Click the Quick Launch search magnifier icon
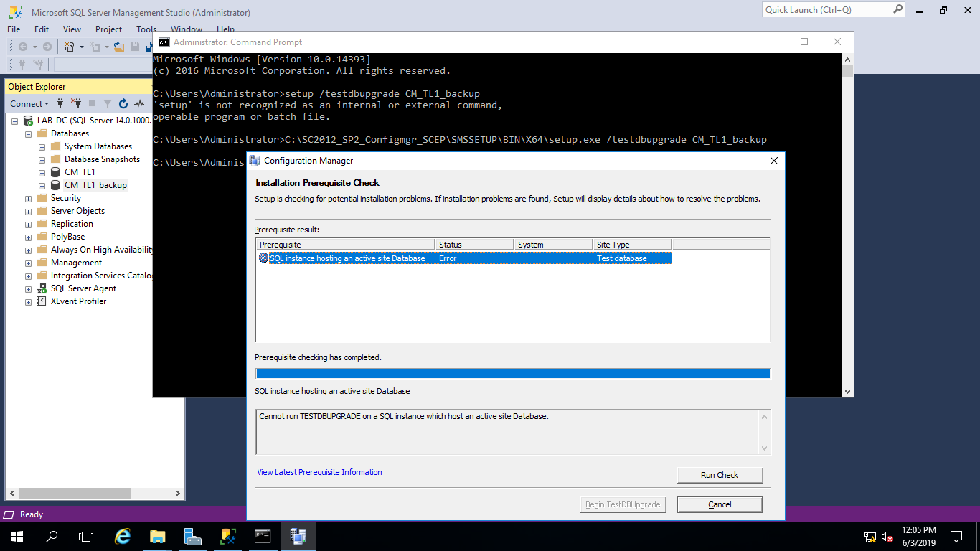This screenshot has width=980, height=551. pos(897,10)
